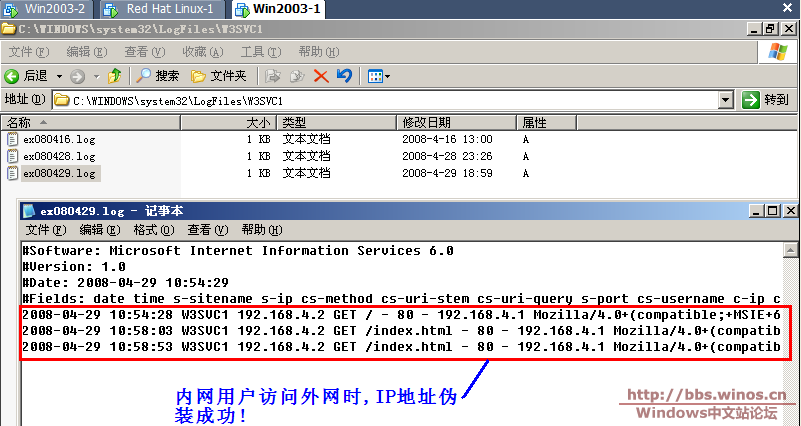Screen dimensions: 801x426
Task: Select the ex080429.log file
Action: (60, 173)
